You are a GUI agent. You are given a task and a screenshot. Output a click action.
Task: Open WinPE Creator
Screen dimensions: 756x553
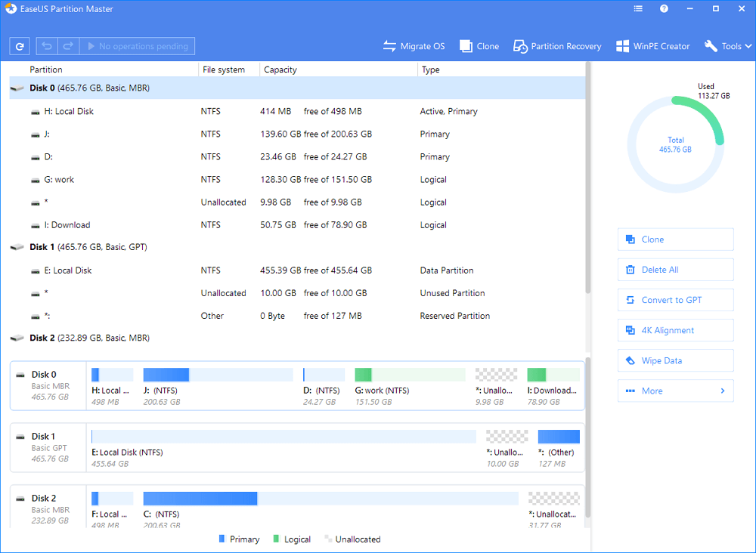pyautogui.click(x=653, y=46)
